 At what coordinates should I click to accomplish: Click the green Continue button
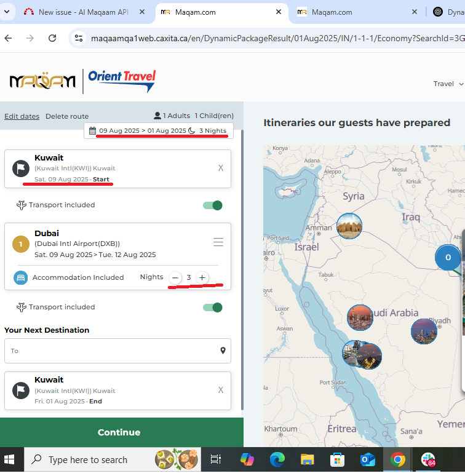click(x=119, y=432)
